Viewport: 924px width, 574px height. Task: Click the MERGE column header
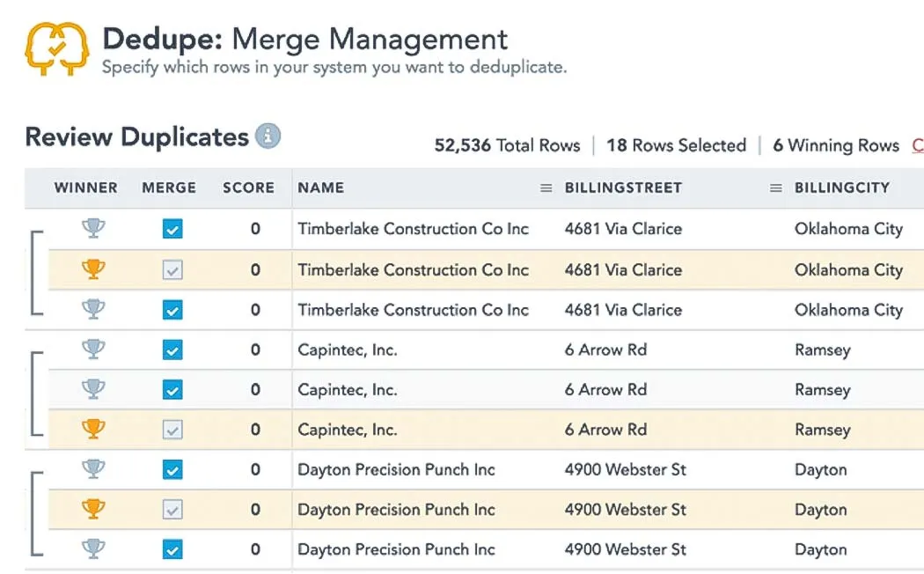click(169, 188)
